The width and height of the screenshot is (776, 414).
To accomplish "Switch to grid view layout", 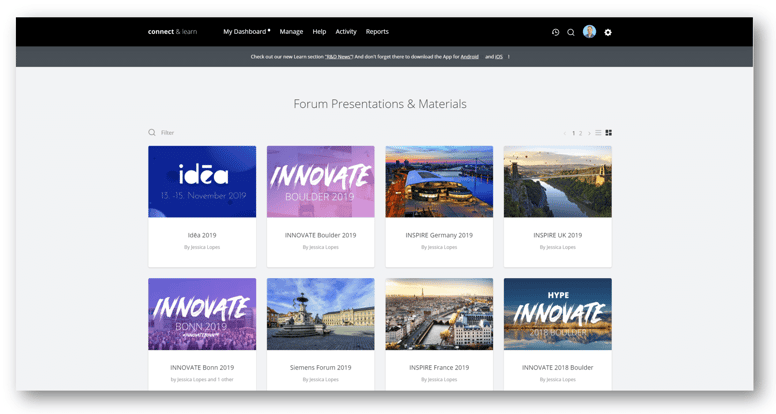I will (x=609, y=133).
